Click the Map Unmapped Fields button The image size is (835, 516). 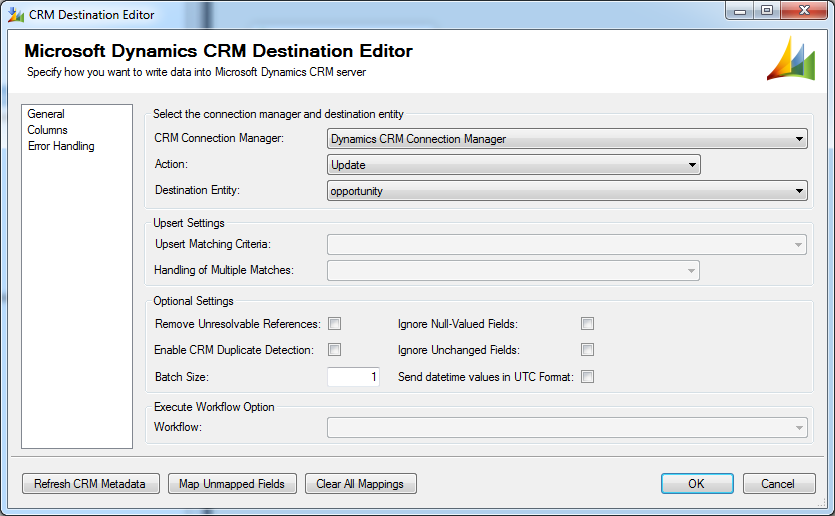232,484
